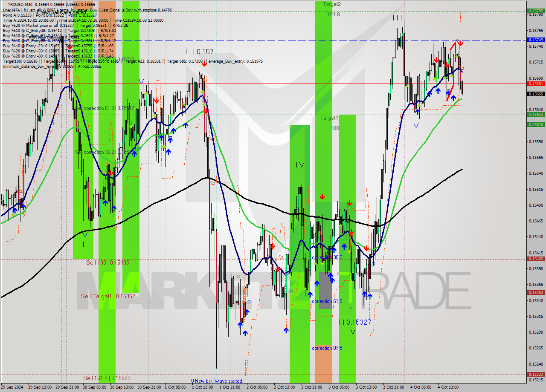Click the 'Sell 100 | 0.15405' label
The width and height of the screenshot is (546, 392).
[x=107, y=263]
